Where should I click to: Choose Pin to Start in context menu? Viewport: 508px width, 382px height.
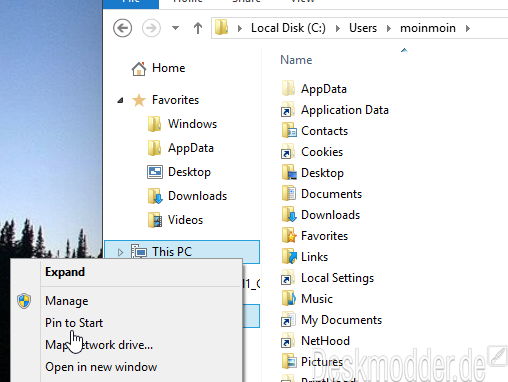tap(74, 323)
